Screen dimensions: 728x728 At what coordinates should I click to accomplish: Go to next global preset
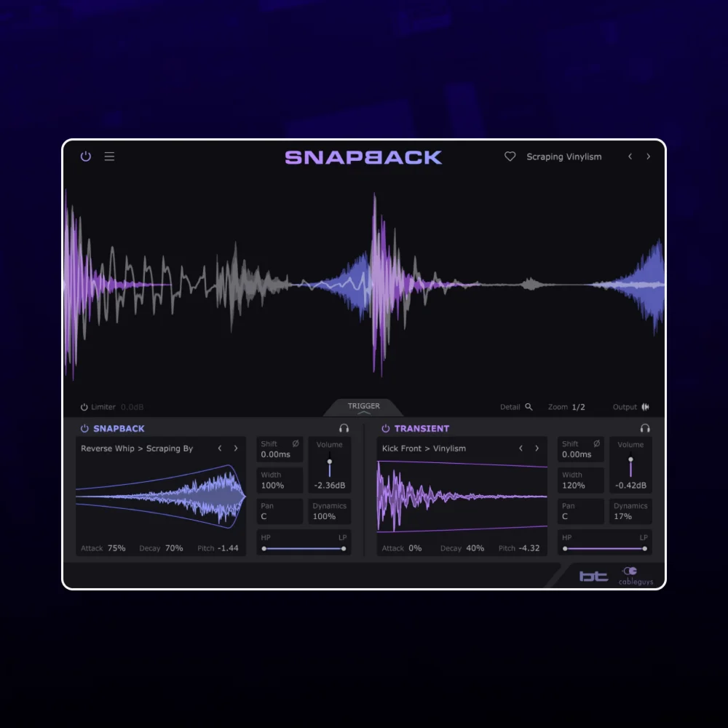pyautogui.click(x=648, y=157)
